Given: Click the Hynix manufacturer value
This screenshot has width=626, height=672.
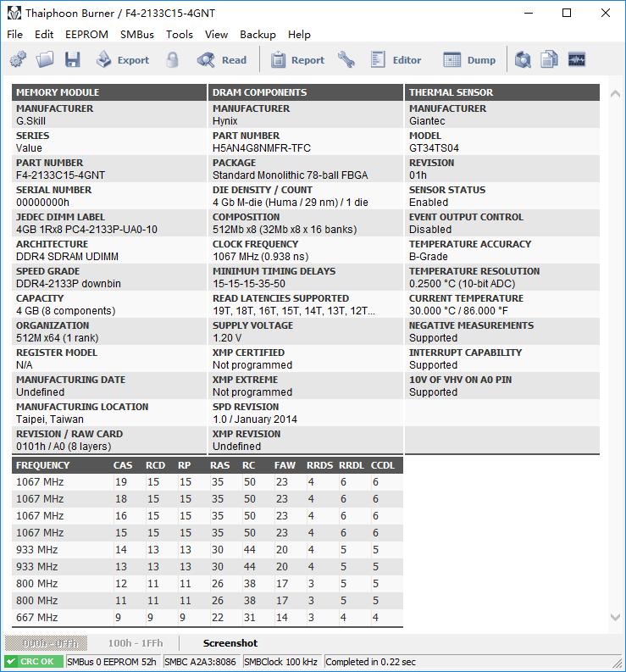Looking at the screenshot, I should (x=225, y=121).
